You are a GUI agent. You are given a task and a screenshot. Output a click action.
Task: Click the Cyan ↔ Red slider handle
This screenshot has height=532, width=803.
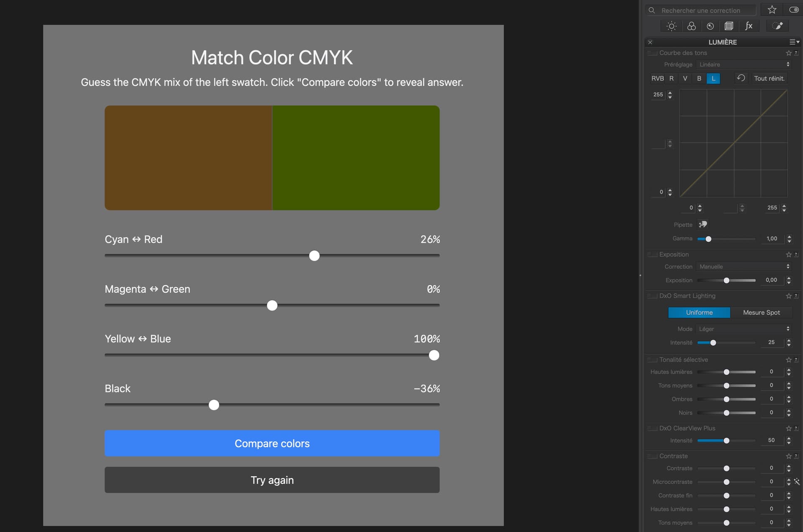[x=314, y=256]
